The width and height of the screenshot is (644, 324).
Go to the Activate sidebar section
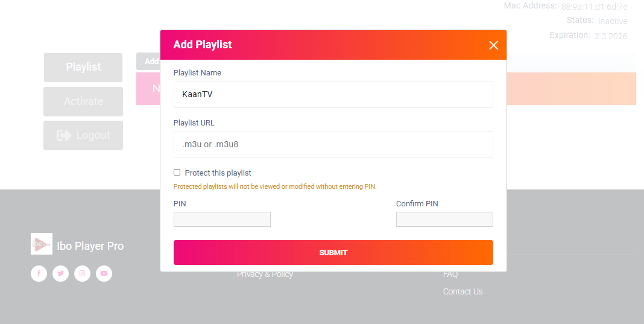tap(83, 101)
